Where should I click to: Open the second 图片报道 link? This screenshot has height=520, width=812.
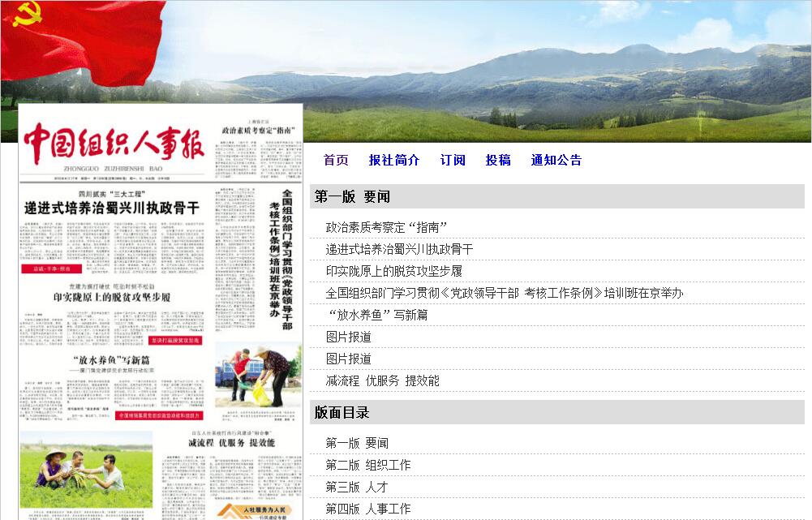[x=348, y=359]
